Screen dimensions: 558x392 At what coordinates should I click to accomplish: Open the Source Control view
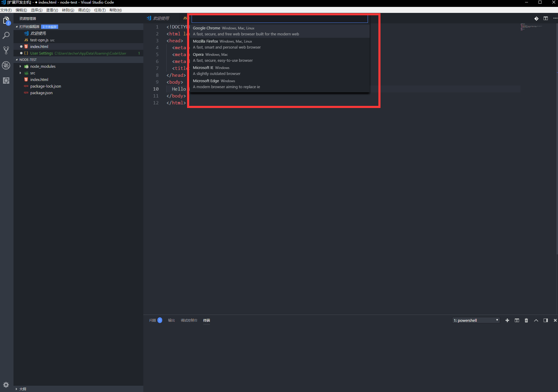coord(6,50)
